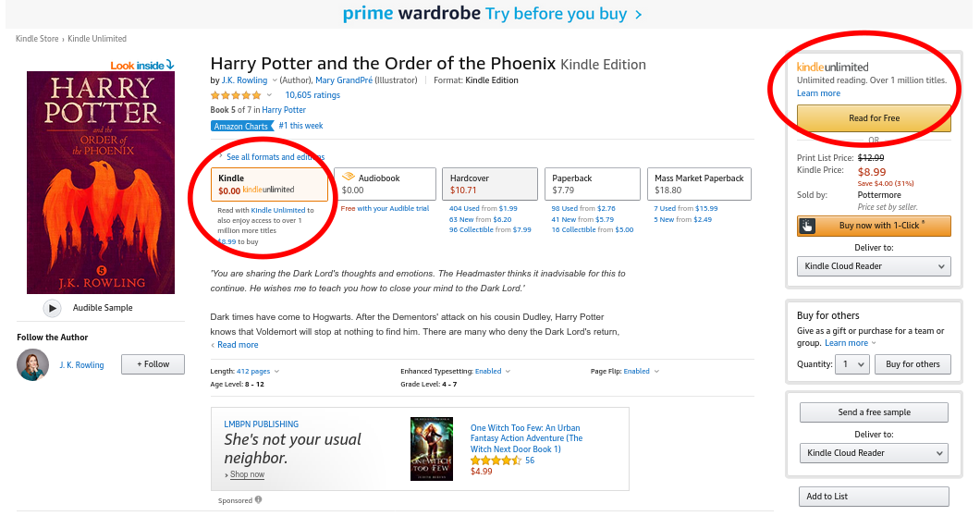Play the Audible Sample audio
The width and height of the screenshot is (980, 516).
point(53,308)
